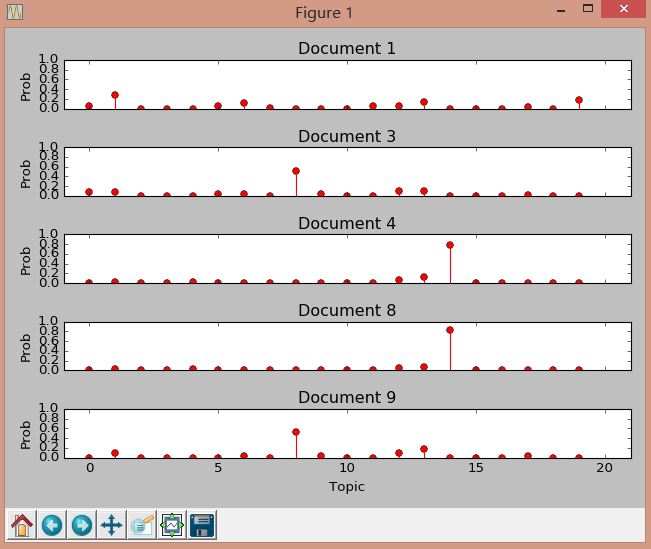This screenshot has width=651, height=549.
Task: Save the figure with floppy disk icon
Action: click(202, 525)
